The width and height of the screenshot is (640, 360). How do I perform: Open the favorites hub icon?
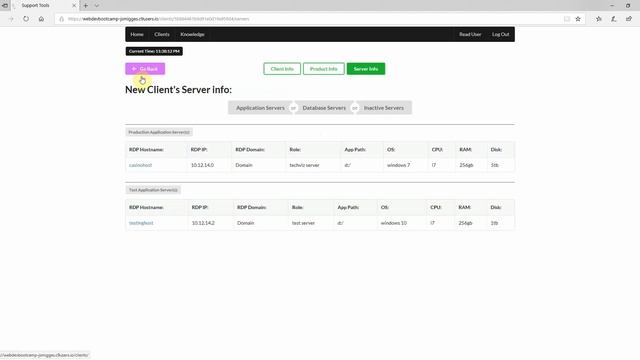599,19
